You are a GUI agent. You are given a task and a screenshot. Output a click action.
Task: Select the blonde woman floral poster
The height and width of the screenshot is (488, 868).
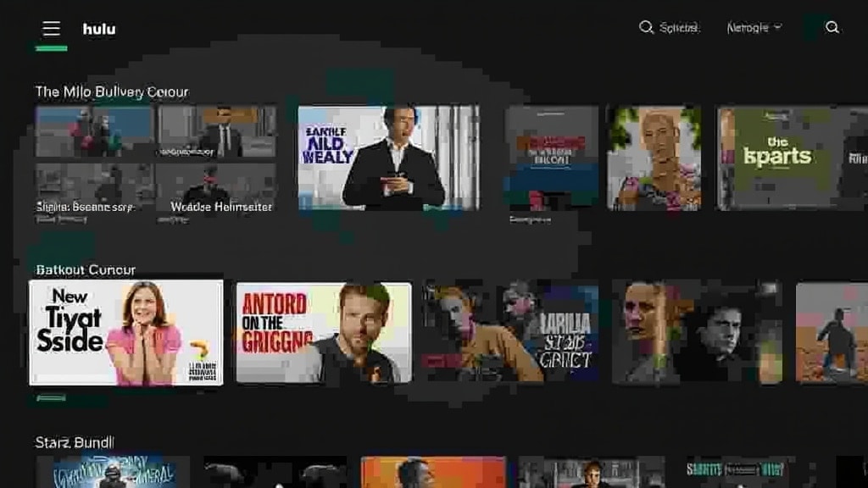tap(654, 158)
